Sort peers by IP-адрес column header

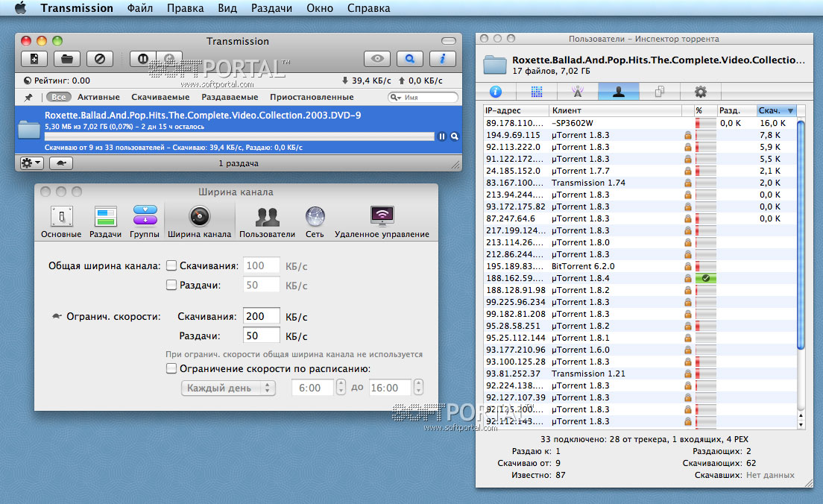point(517,110)
